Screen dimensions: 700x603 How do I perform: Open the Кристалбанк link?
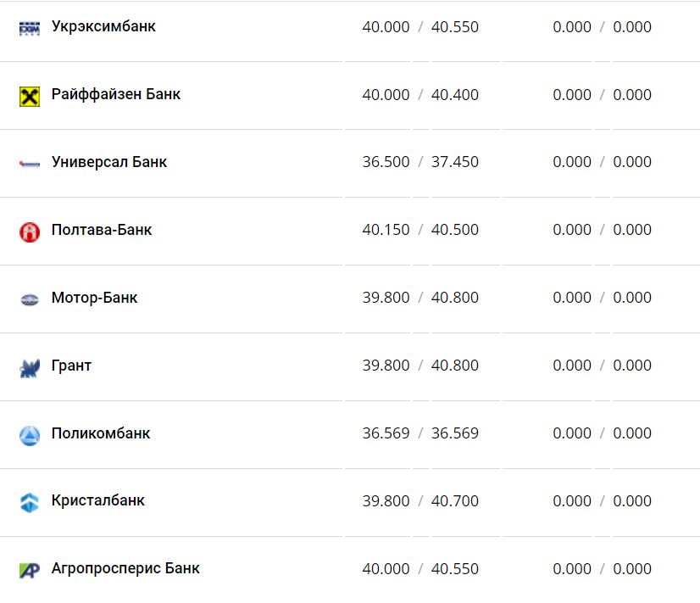click(x=98, y=500)
